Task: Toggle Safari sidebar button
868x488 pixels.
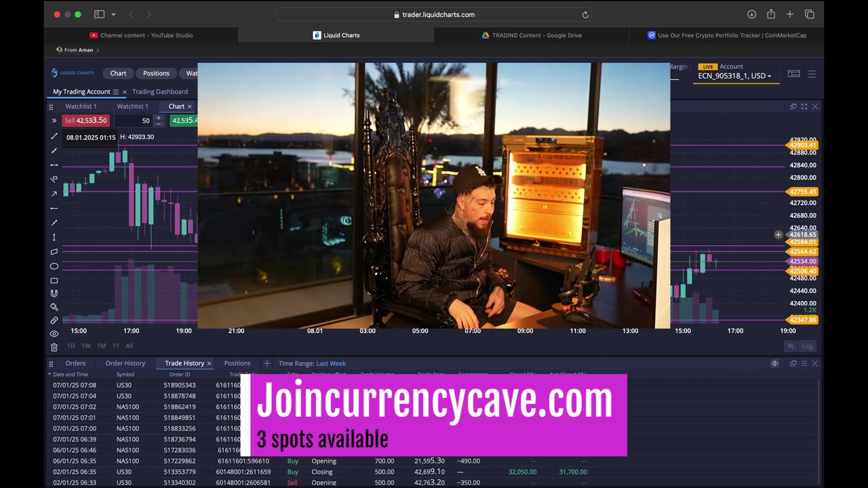Action: tap(99, 14)
